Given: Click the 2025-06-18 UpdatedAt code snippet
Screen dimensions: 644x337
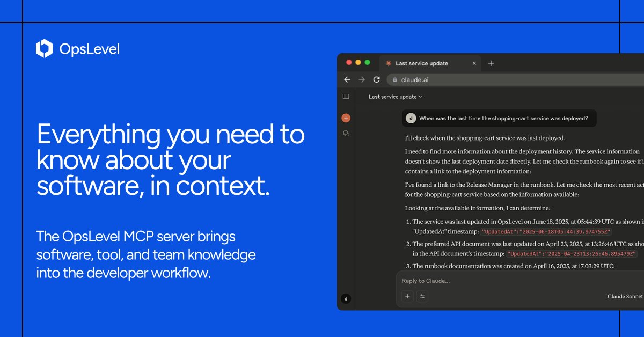Looking at the screenshot, I should coord(546,232).
